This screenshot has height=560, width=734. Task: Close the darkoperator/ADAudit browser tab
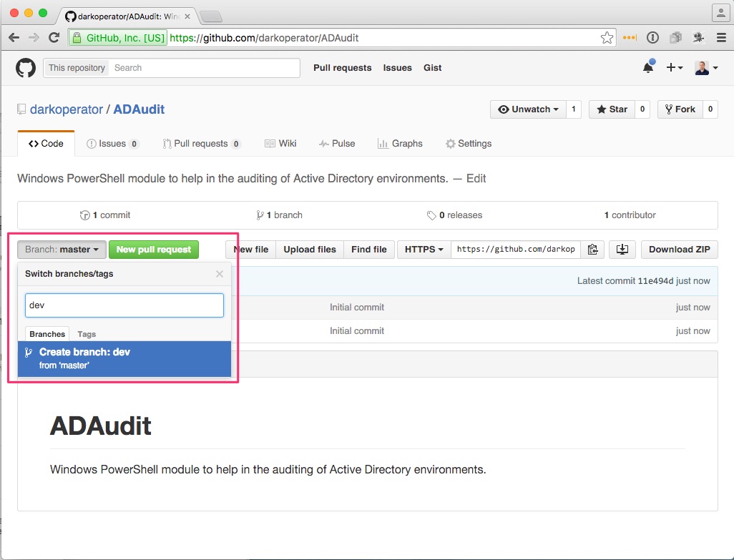[x=187, y=16]
